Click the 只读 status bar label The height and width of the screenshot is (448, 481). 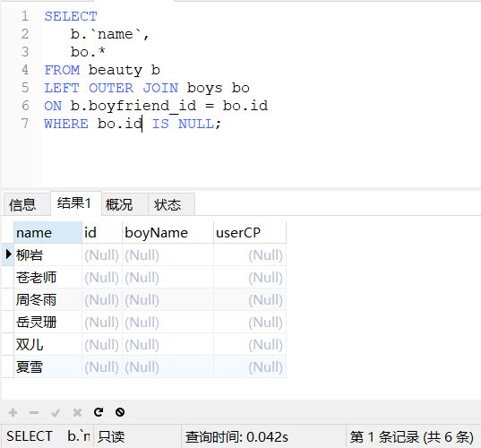coord(111,436)
